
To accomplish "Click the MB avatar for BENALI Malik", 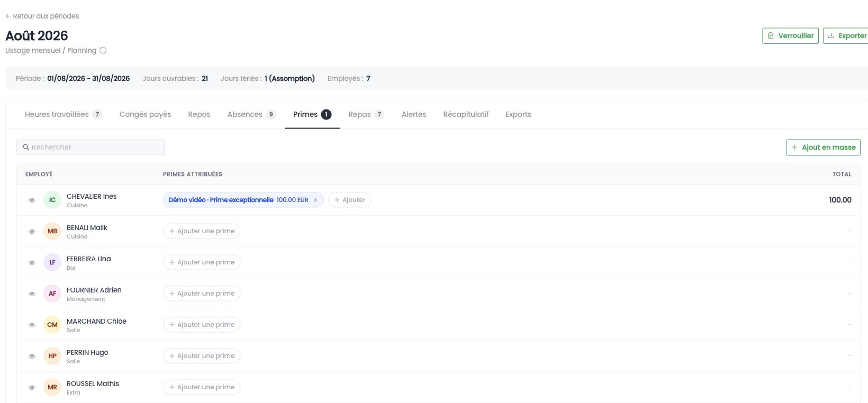I will 52,231.
